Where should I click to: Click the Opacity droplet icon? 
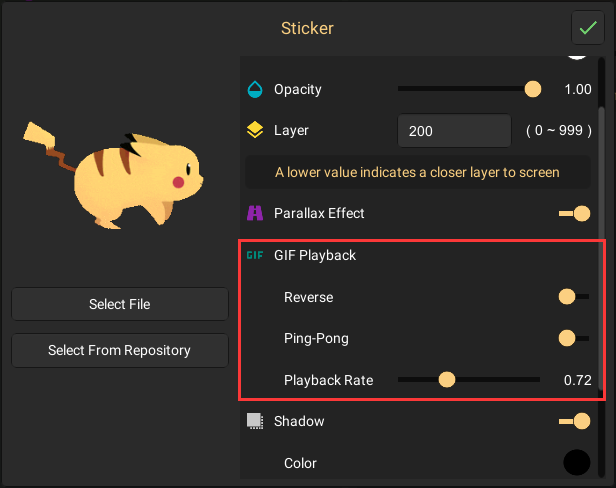pos(255,89)
